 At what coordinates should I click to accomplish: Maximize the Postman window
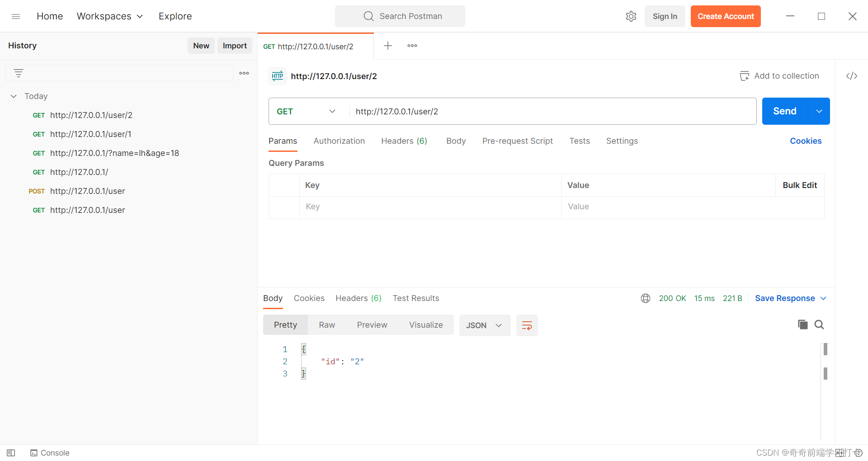(821, 16)
